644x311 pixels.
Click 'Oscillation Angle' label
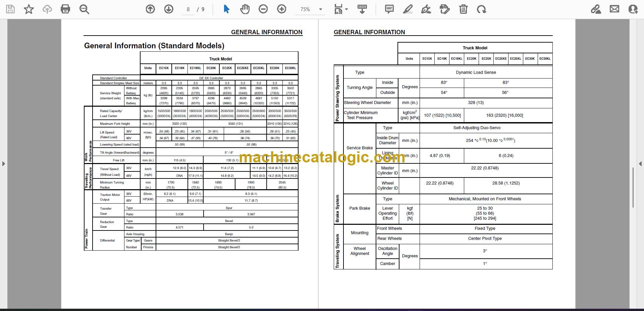387,251
